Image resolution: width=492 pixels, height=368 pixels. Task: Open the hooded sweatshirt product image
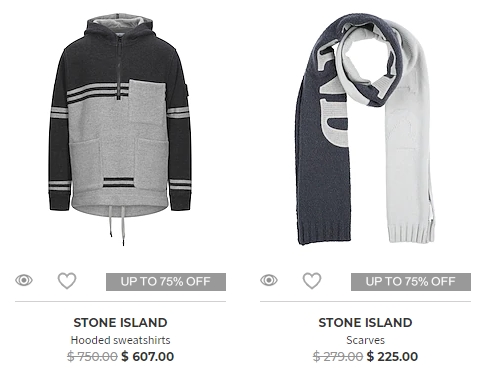[x=120, y=129]
